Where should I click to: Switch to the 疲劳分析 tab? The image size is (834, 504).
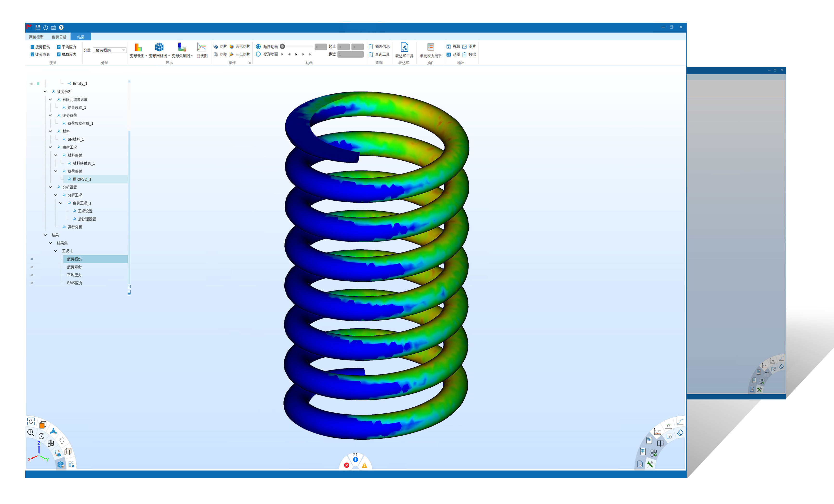(59, 37)
